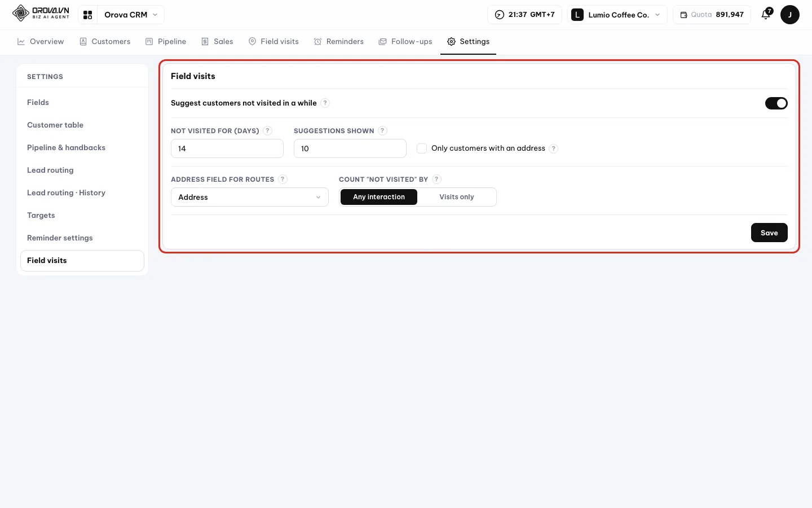Click the Suggestions Shown input field
This screenshot has width=812, height=508.
350,148
